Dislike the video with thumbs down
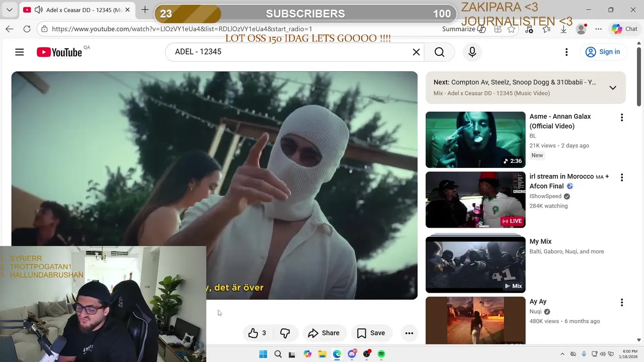 click(285, 333)
